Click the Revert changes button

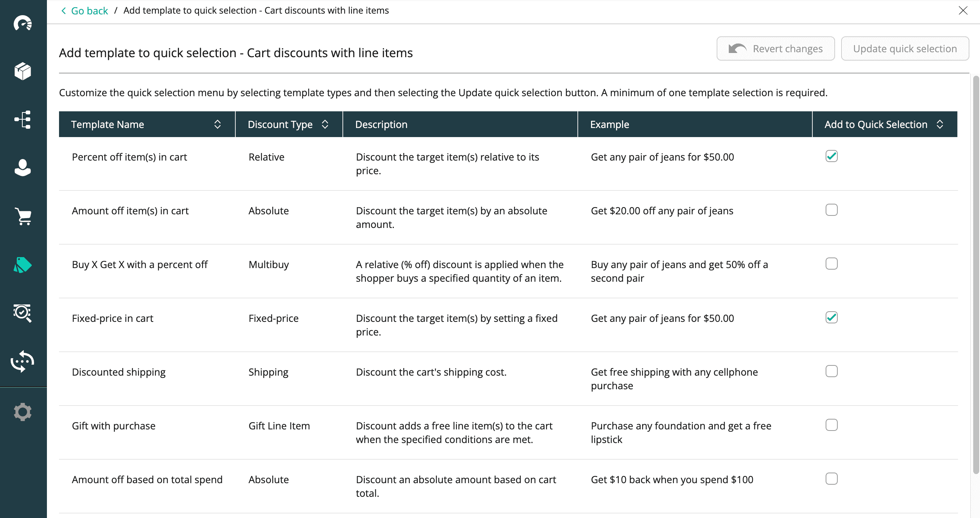(775, 49)
